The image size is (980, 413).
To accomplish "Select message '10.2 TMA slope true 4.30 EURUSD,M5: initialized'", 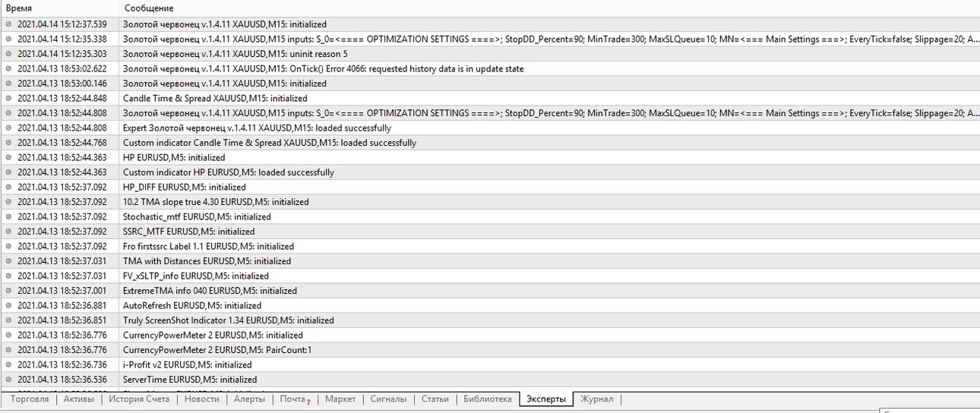I will point(216,202).
